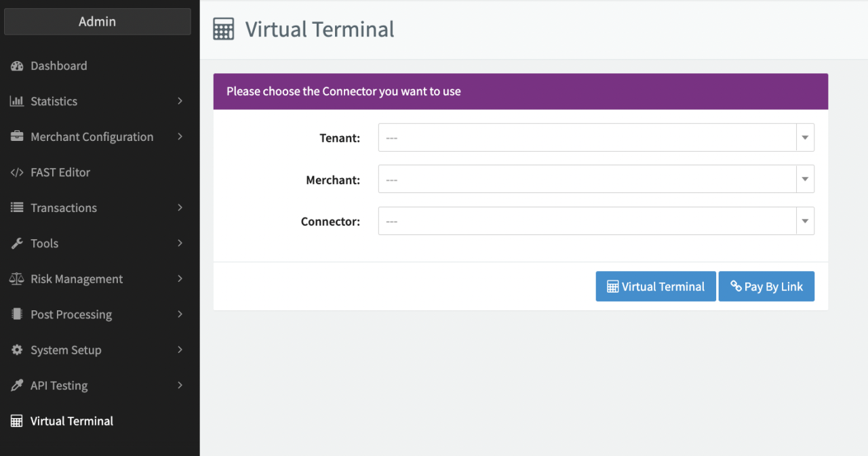Click the Dashboard gauge icon in sidebar
The image size is (868, 456).
17,66
